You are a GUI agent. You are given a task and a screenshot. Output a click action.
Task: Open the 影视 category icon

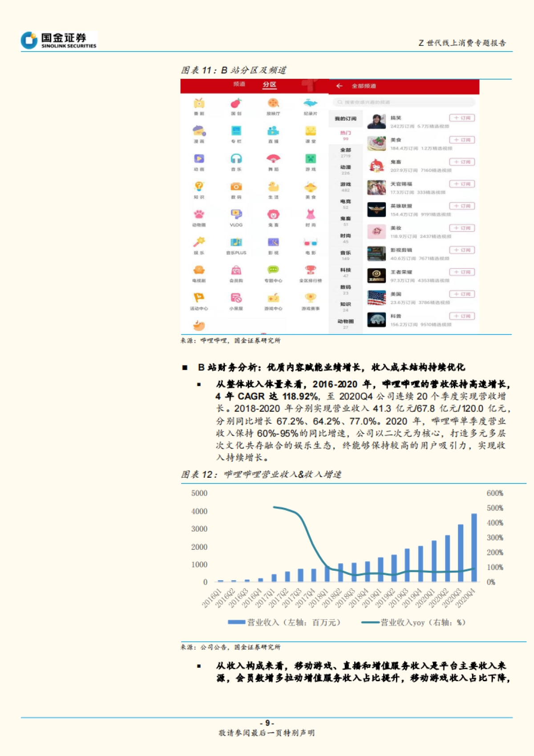[x=273, y=242]
